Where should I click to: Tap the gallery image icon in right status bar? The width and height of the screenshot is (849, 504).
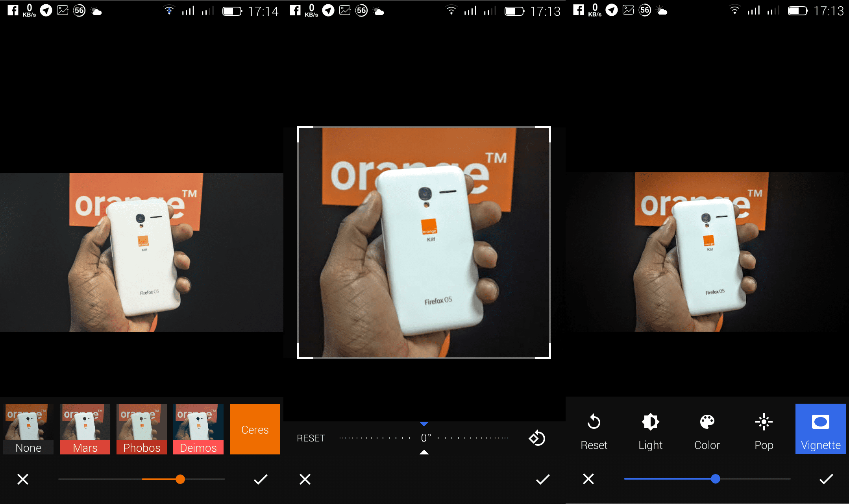coord(628,10)
